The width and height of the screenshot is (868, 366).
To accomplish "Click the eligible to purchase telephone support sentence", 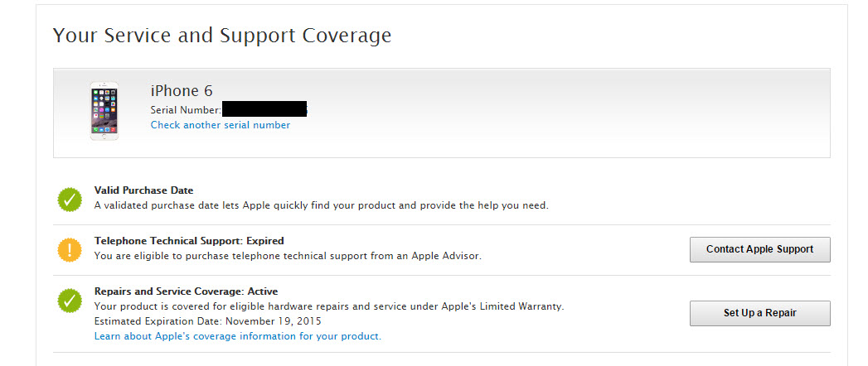I will tap(288, 256).
